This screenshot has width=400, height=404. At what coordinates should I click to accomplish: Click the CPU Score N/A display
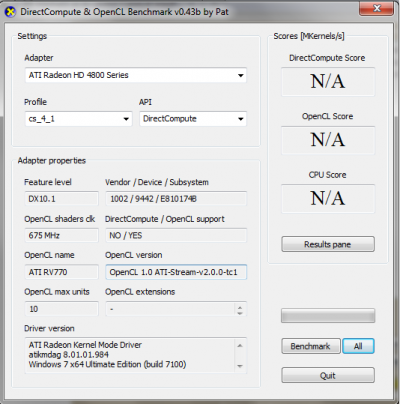click(328, 199)
